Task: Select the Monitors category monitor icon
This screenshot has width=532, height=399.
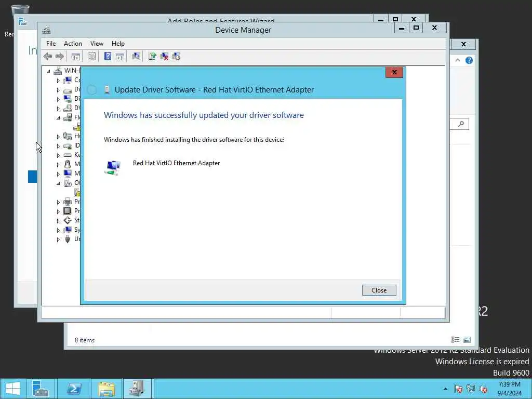Action: (x=68, y=174)
